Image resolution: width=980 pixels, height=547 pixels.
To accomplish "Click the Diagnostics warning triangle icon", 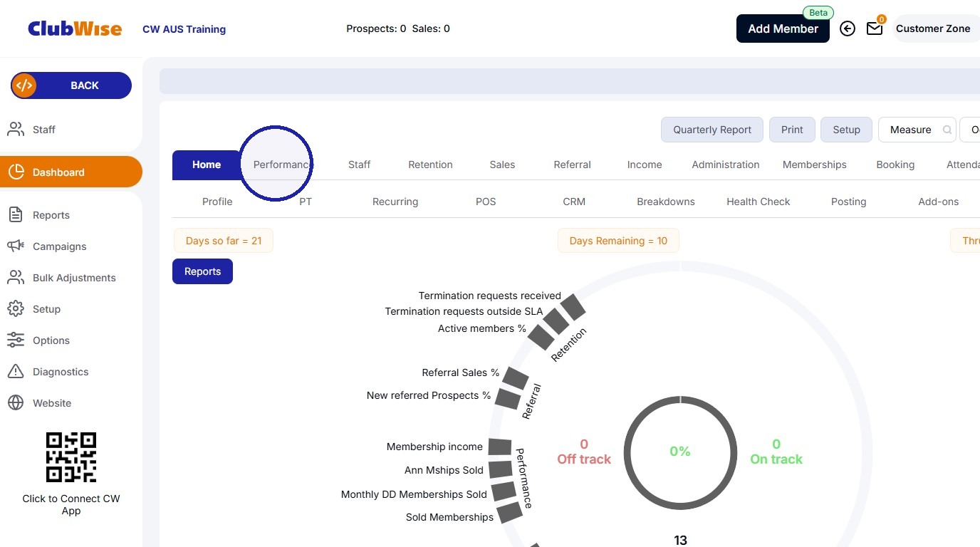I will 16,371.
